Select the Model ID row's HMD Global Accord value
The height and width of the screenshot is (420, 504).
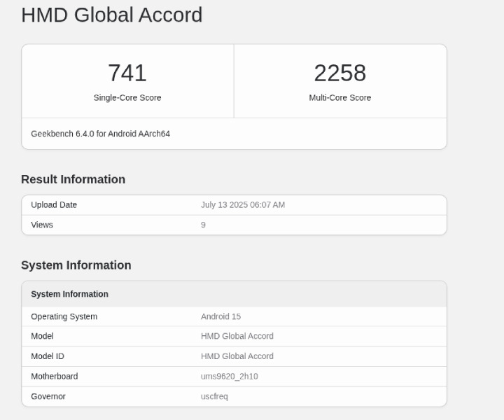237,356
